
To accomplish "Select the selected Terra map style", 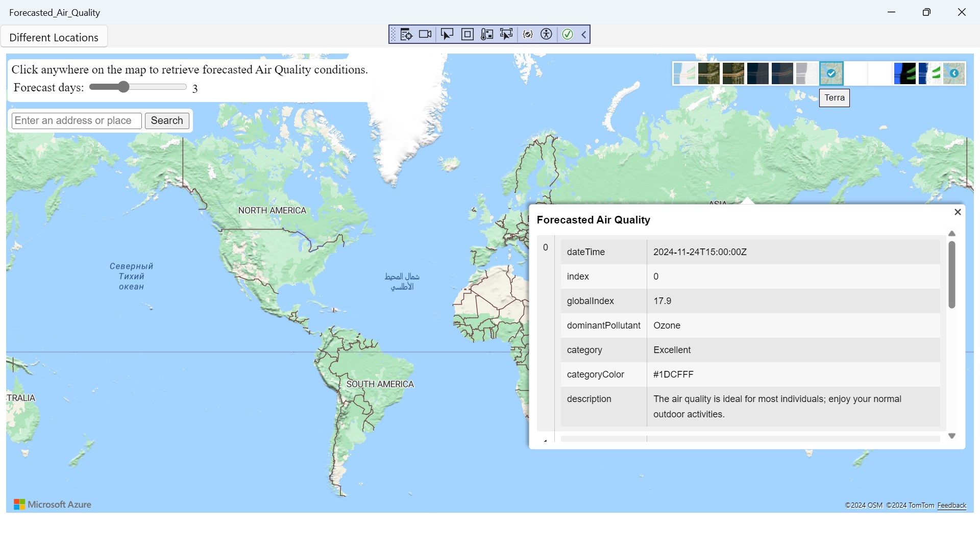I will click(831, 73).
